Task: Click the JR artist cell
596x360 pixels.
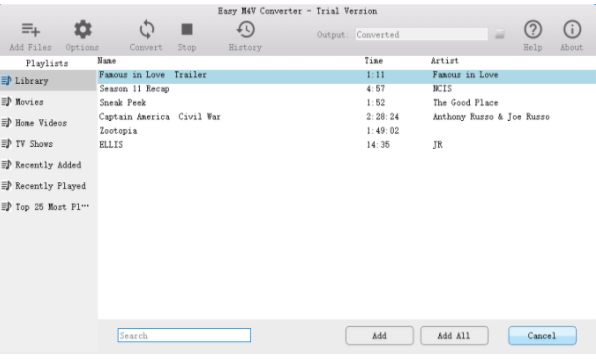Action: (x=438, y=145)
